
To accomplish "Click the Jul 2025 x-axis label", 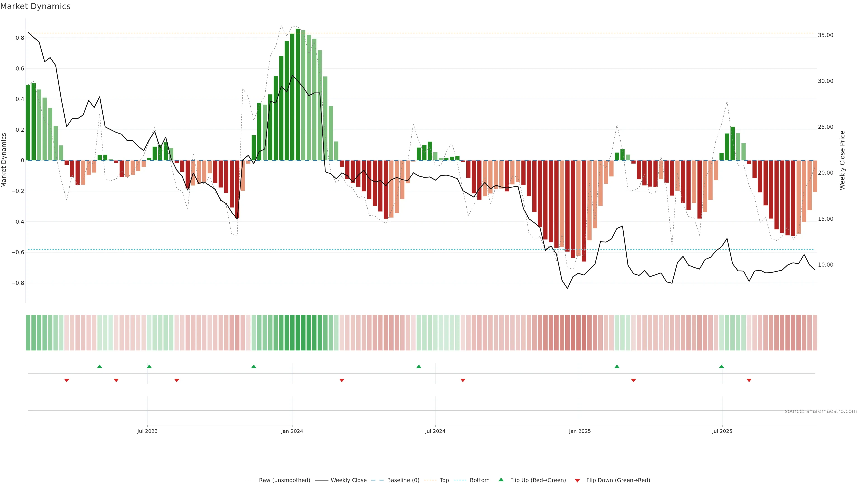I will coord(722,431).
